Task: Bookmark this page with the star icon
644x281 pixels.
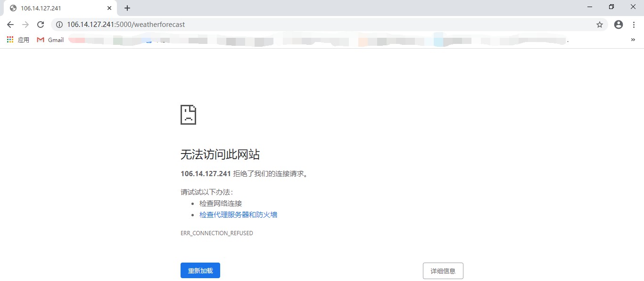Action: pos(600,25)
